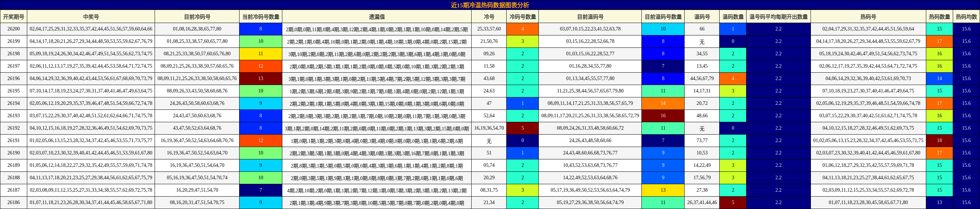Select dark red warm count 16 in row 26193
Screen dimensions: 980x209
pyautogui.click(x=663, y=116)
